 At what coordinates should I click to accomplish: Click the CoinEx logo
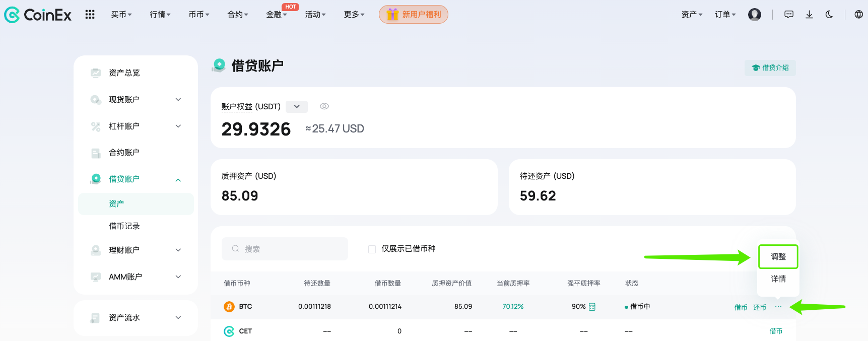click(38, 15)
